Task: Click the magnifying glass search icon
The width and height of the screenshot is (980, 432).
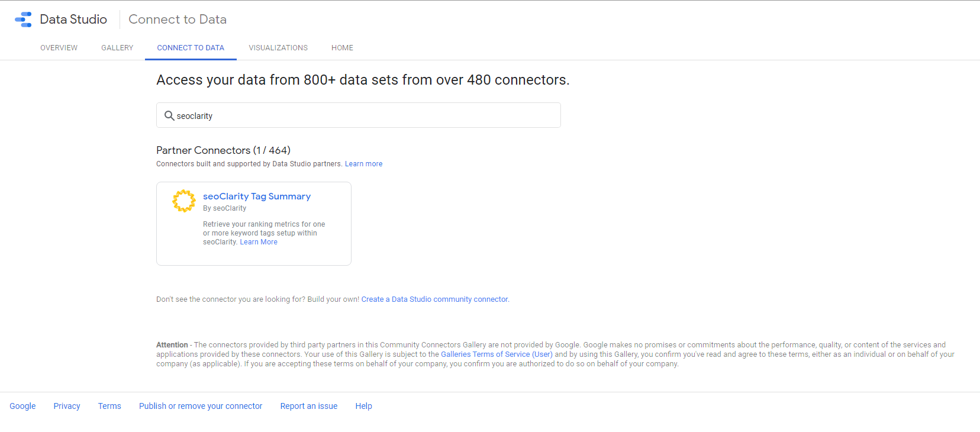Action: tap(169, 116)
